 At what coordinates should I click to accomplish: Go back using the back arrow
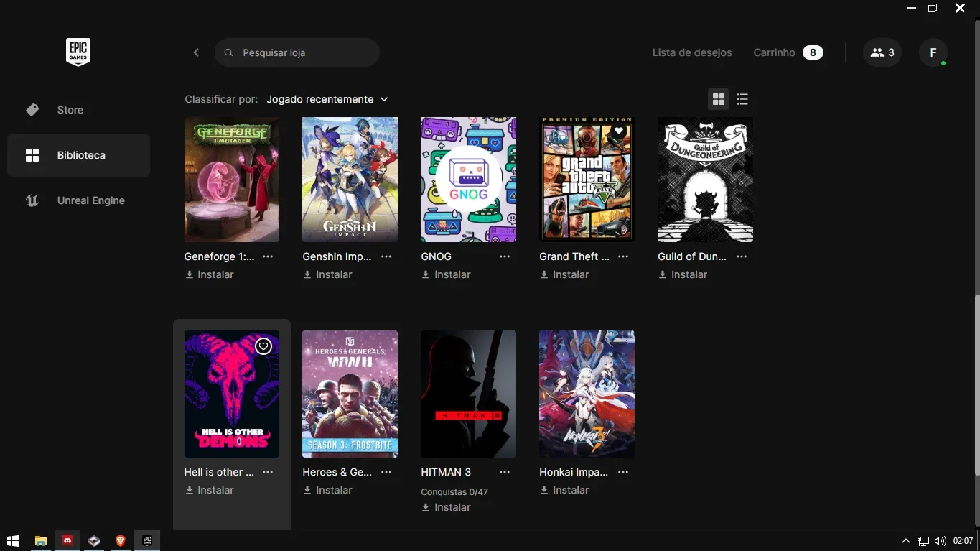point(196,52)
